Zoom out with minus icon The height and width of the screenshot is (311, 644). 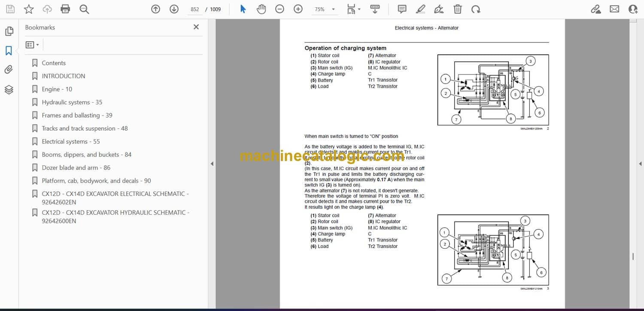[279, 9]
